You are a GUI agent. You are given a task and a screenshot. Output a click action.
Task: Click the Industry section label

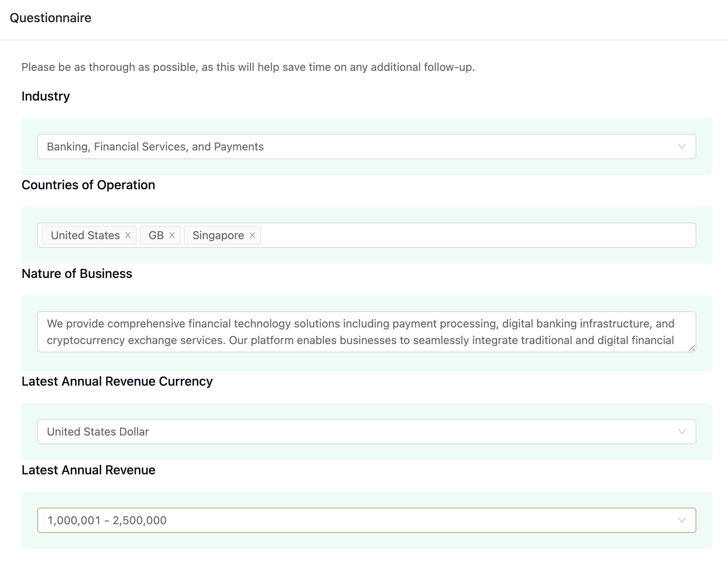[46, 96]
